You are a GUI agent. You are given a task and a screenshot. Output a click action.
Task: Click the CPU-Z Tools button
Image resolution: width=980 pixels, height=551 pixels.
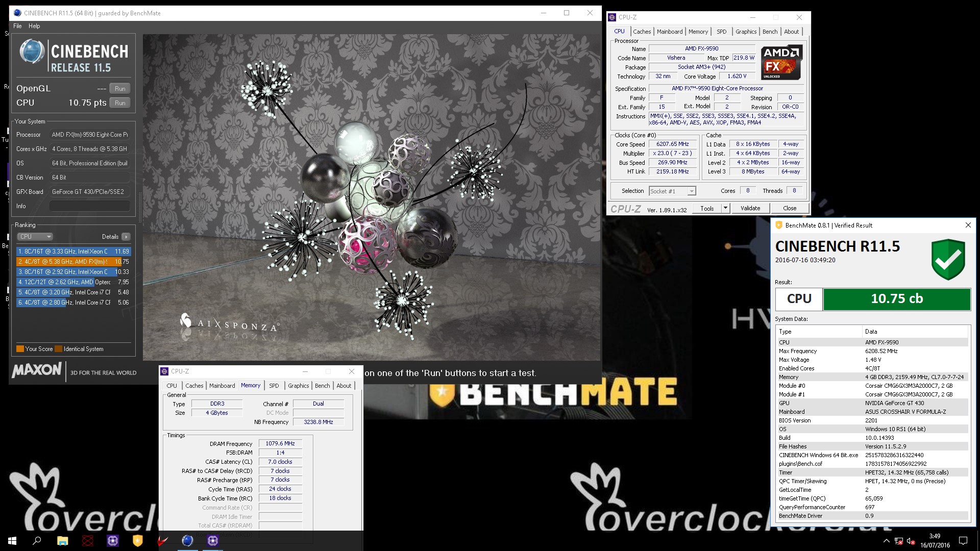point(707,208)
